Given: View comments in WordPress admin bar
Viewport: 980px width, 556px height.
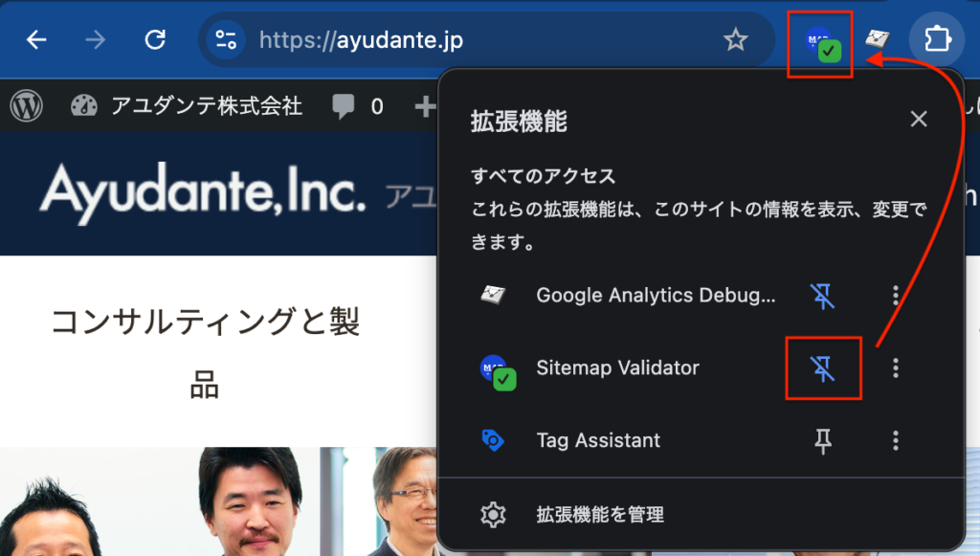Looking at the screenshot, I should pyautogui.click(x=358, y=106).
